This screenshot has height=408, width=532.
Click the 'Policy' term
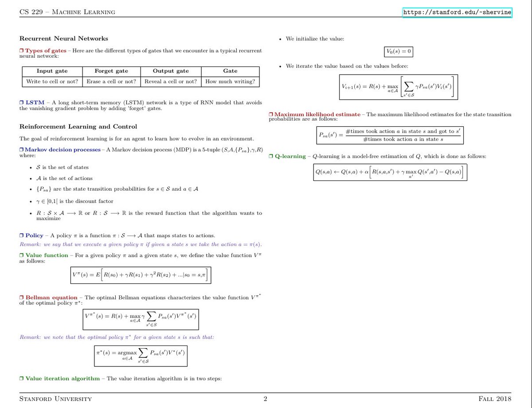34,235
